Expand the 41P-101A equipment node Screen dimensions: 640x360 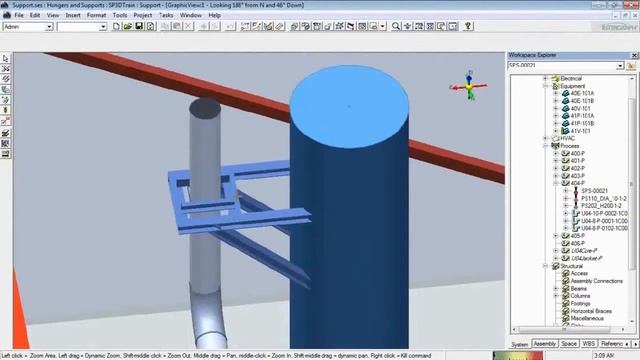point(556,116)
